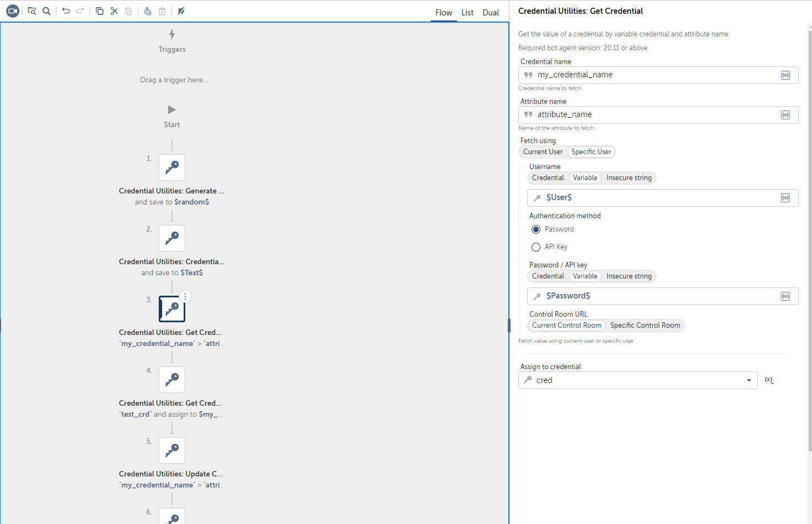The image size is (812, 524).
Task: Click create variable icon beside cred dropdown
Action: tap(769, 380)
